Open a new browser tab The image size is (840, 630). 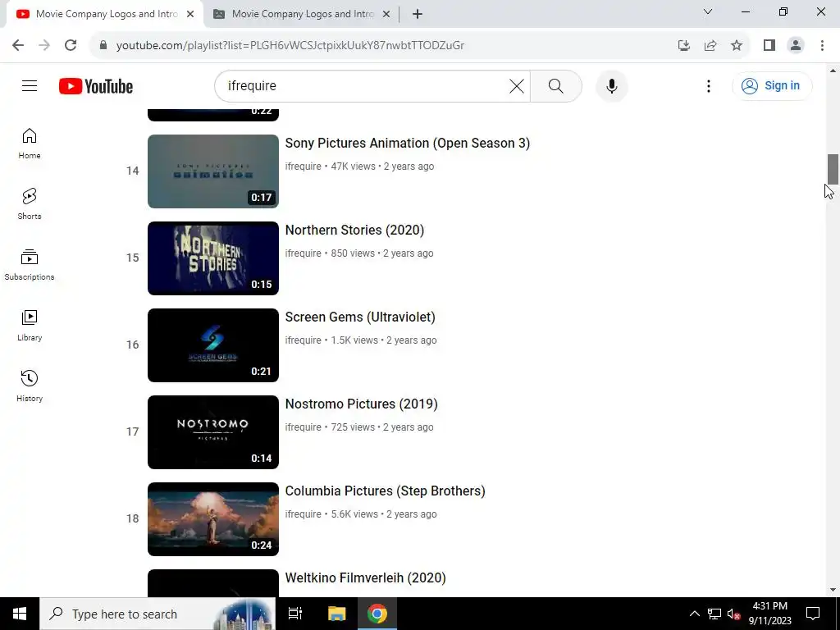tap(418, 14)
